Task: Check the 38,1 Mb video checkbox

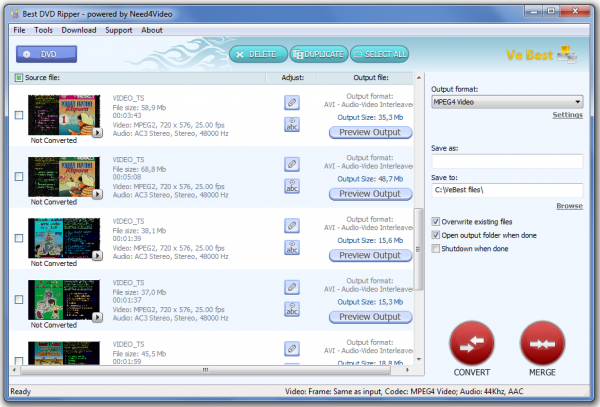Action: (19, 238)
